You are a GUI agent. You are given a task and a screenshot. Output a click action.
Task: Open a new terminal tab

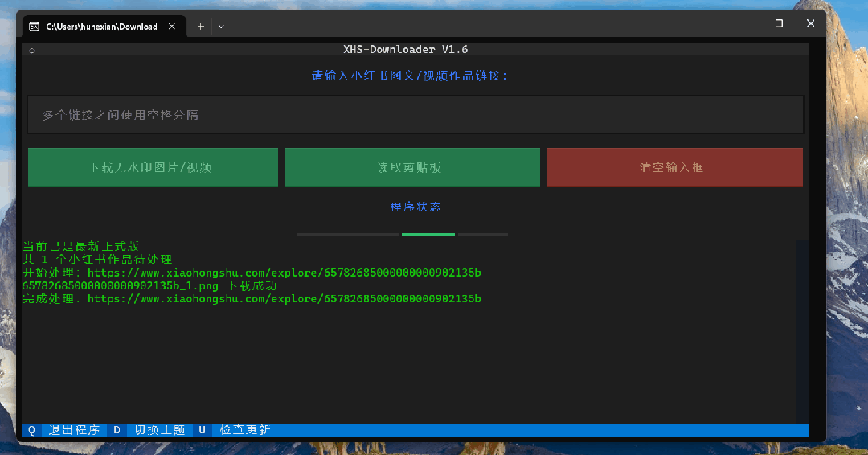(200, 26)
